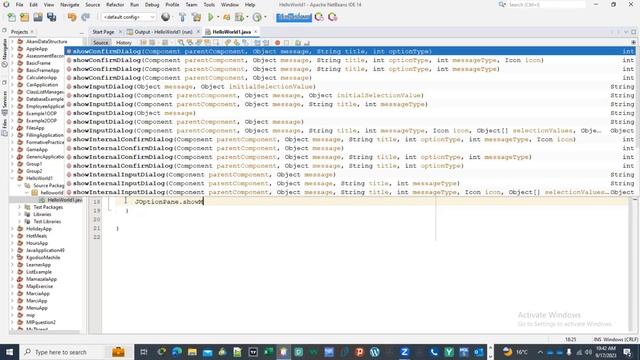Select showConfirmDialog(Component parentComponent, Object message) suggestion
This screenshot has width=640, height=360.
pyautogui.click(x=351, y=78)
